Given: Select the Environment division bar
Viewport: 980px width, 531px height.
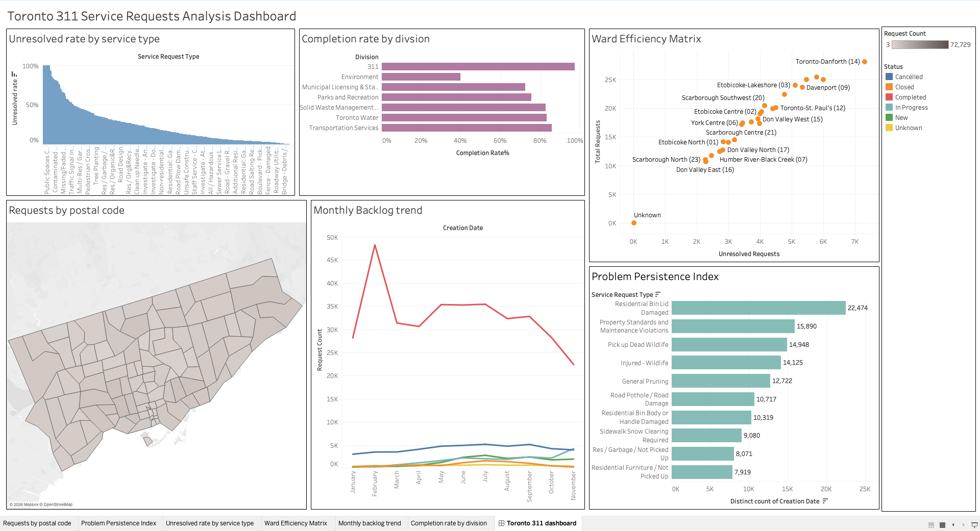Looking at the screenshot, I should click(421, 77).
